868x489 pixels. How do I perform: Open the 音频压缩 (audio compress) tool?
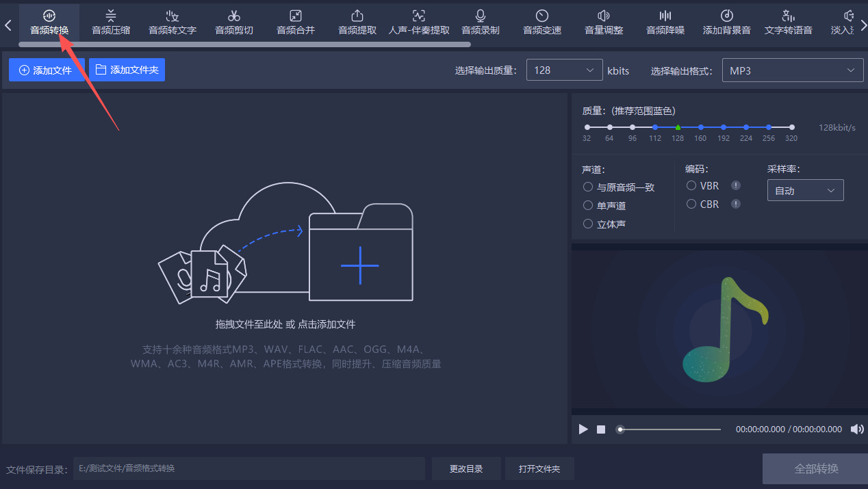click(111, 21)
